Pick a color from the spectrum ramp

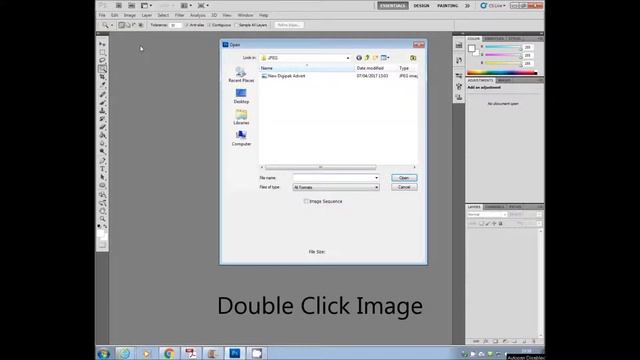(x=502, y=73)
